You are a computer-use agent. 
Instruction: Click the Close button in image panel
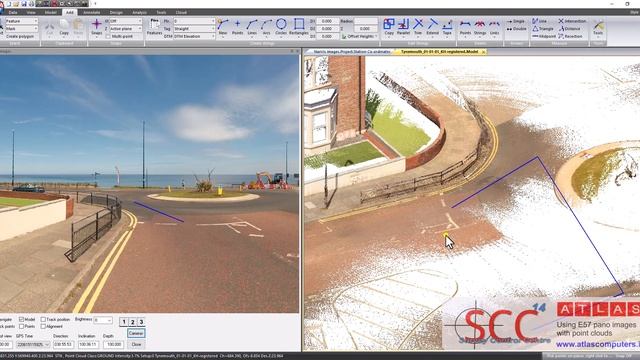[136, 344]
